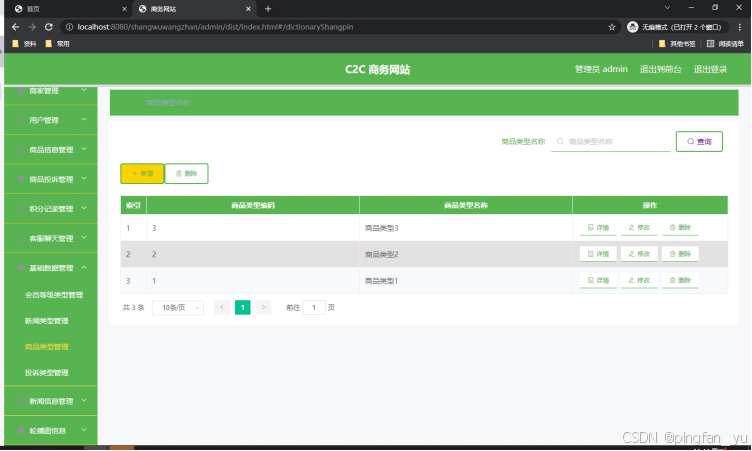
Task: Expand the 用户管理 sidebar menu
Action: (51, 120)
